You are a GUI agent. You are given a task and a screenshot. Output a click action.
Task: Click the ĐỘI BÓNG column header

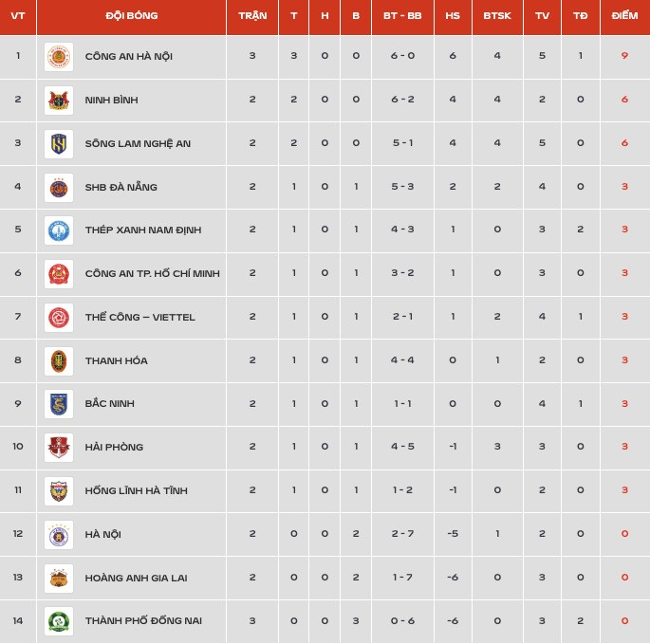[132, 16]
